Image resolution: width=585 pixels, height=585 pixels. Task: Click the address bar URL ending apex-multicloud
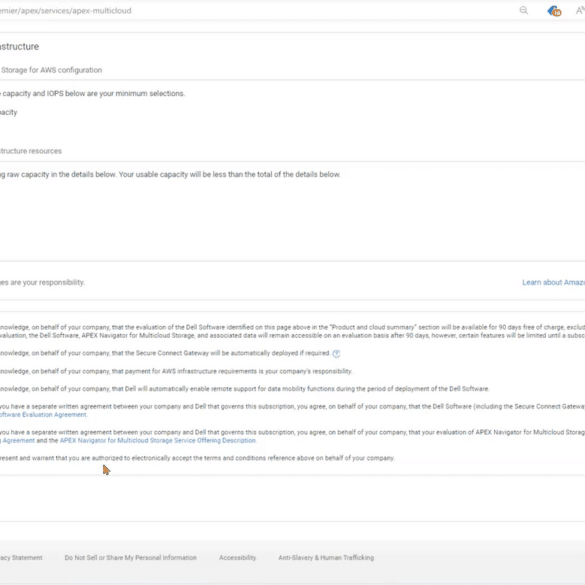[66, 10]
